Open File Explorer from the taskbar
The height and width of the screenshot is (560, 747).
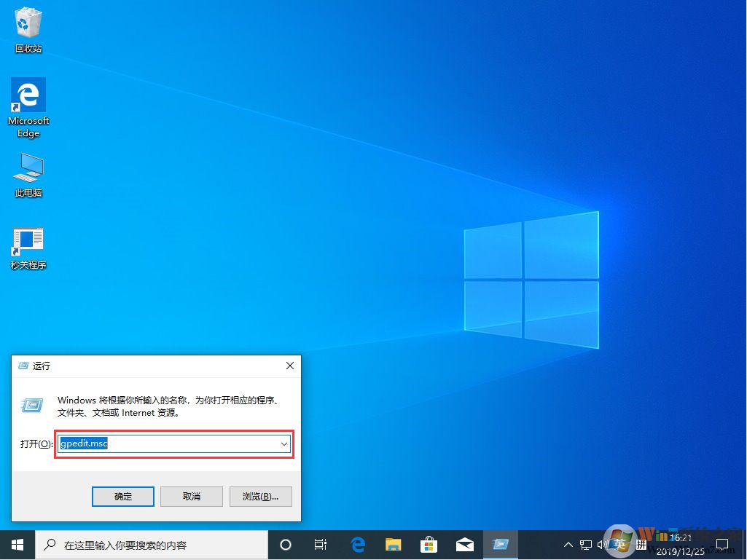click(x=393, y=544)
